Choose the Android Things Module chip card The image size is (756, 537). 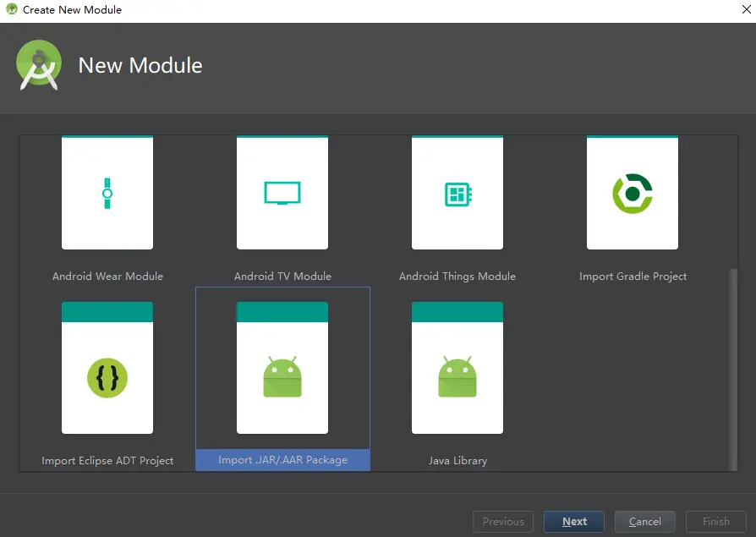457,193
